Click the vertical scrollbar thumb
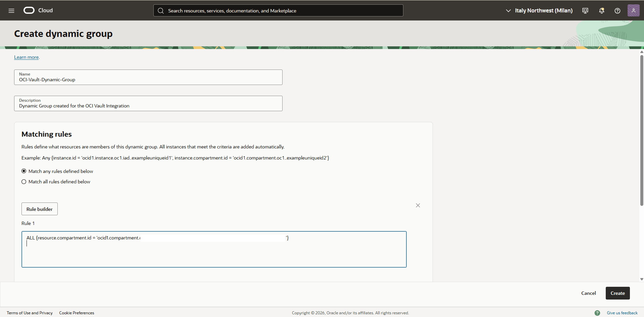 point(642,130)
